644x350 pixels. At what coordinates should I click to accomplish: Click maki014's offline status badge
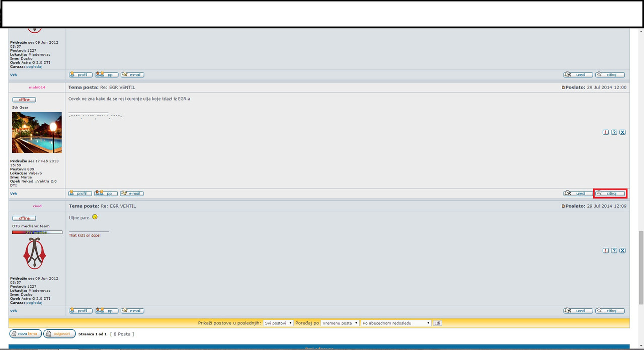point(24,100)
